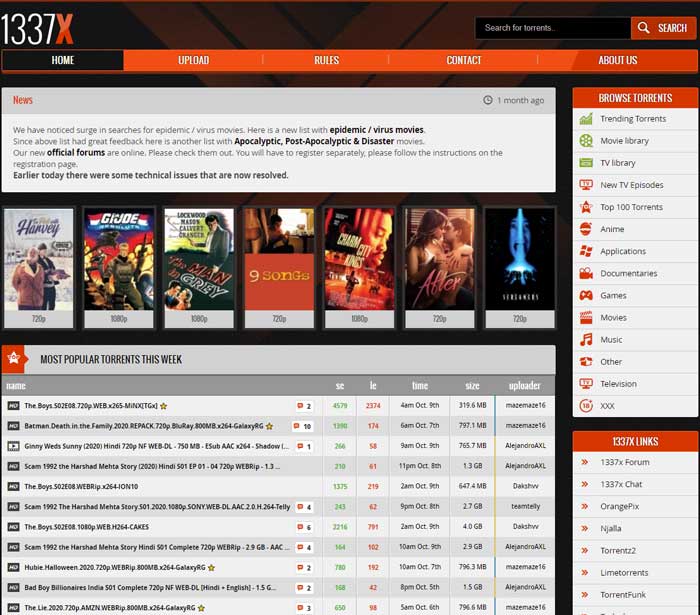
Task: Click the Movies clapperboard icon
Action: (586, 317)
